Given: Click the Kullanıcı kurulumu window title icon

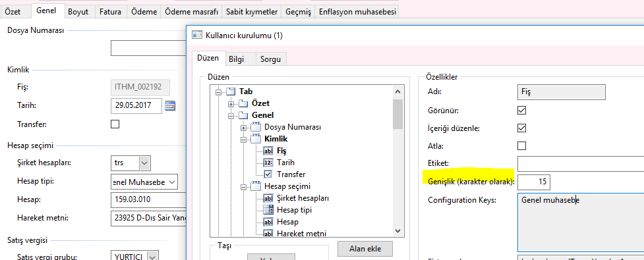Looking at the screenshot, I should [x=196, y=36].
